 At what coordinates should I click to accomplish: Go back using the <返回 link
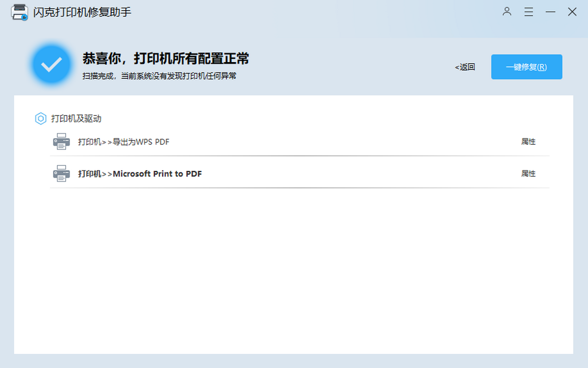465,67
